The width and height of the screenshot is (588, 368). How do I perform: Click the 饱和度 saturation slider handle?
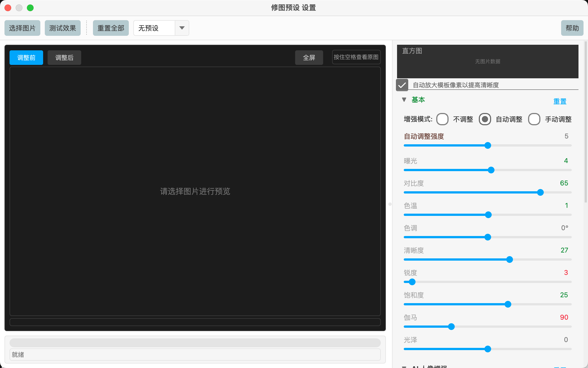coord(508,304)
